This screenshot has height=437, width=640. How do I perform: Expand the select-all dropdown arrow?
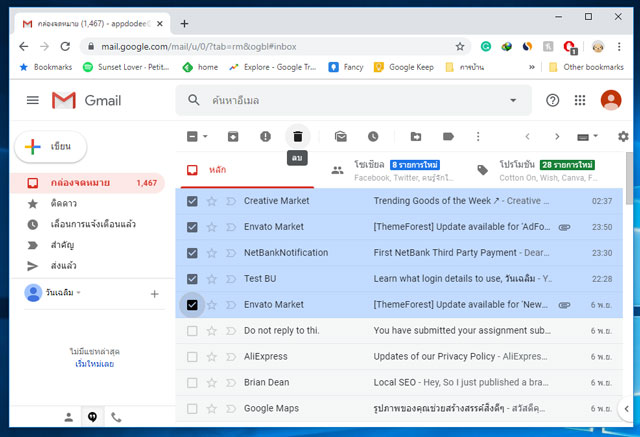tap(205, 136)
